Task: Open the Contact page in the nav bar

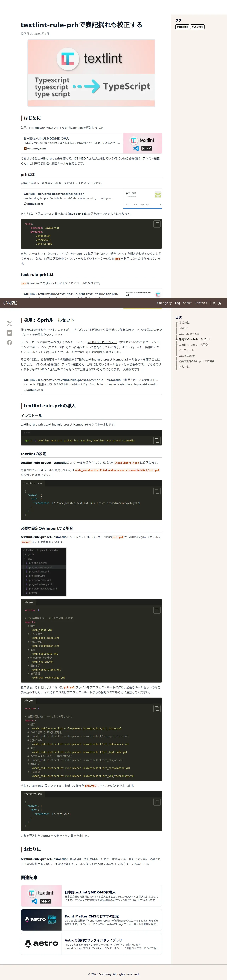Action: click(x=201, y=303)
